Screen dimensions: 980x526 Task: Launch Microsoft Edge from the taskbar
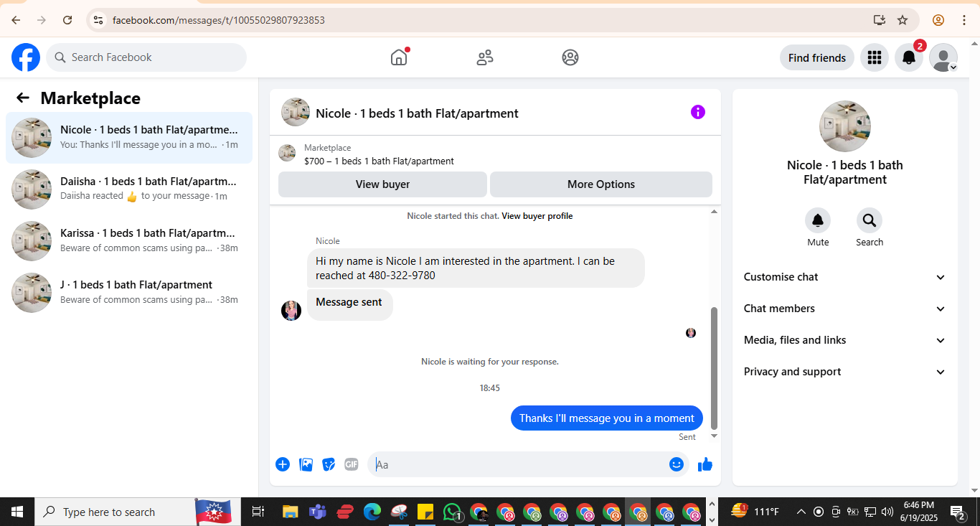click(372, 512)
